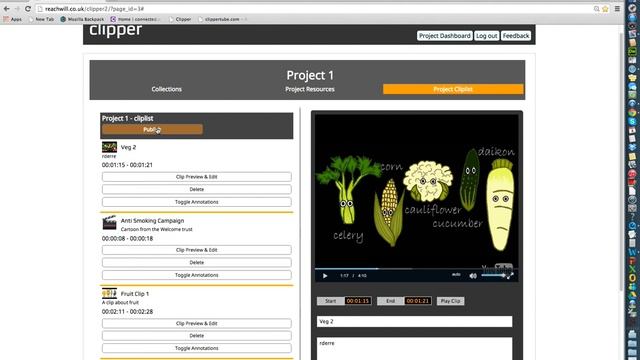Click the Anti Smoking Campaign title text
640x360 pixels.
pyautogui.click(x=152, y=220)
